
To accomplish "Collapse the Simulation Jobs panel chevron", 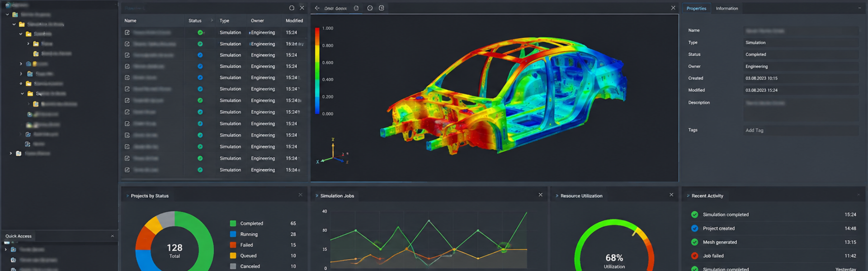I will click(x=317, y=196).
